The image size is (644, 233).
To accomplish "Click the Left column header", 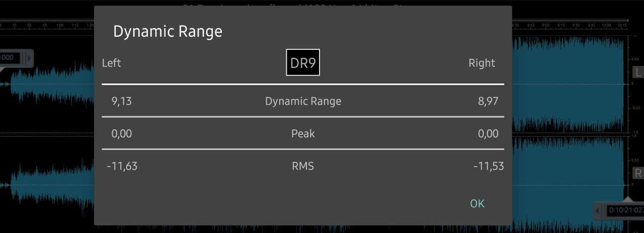I will coord(111,63).
